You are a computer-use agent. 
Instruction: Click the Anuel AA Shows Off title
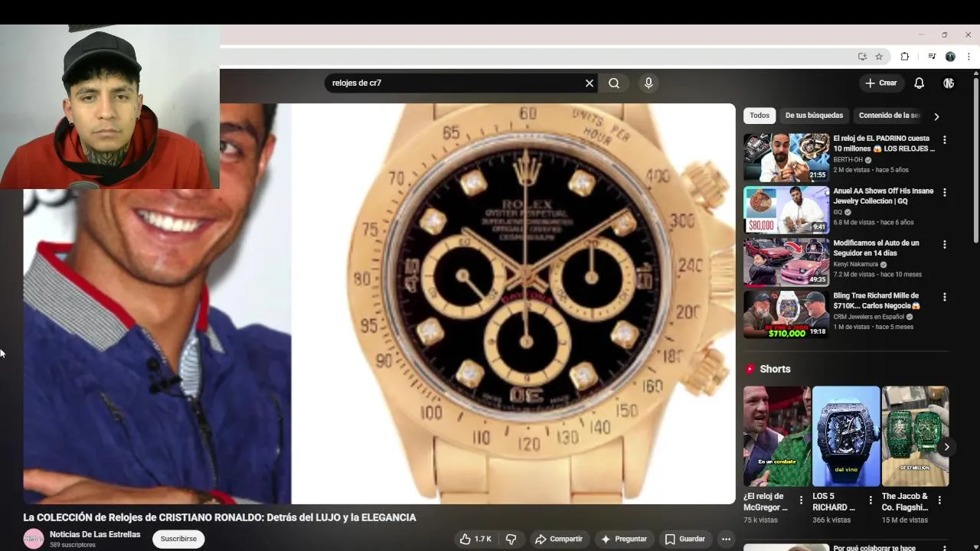click(884, 196)
